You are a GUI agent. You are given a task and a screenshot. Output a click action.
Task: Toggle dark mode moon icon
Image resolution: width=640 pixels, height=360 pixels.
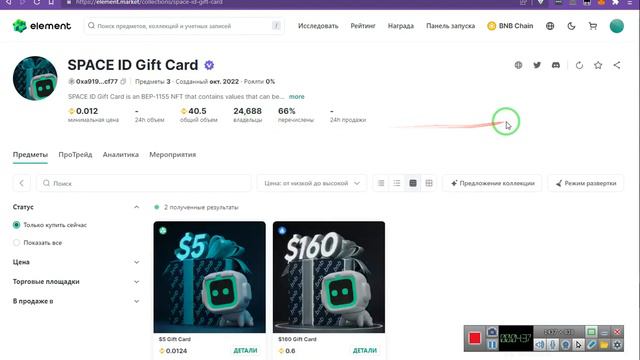(x=571, y=26)
